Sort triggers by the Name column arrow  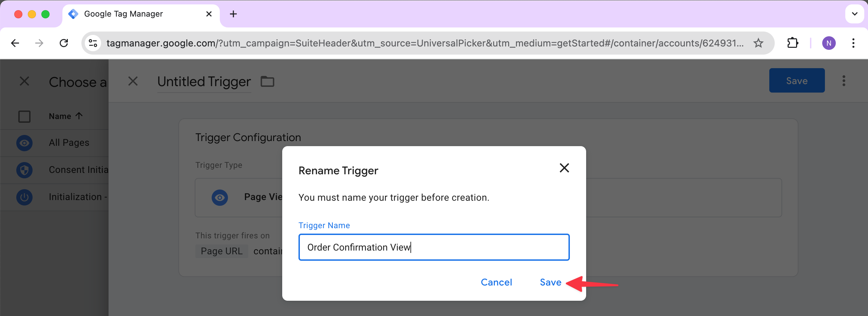pos(79,116)
